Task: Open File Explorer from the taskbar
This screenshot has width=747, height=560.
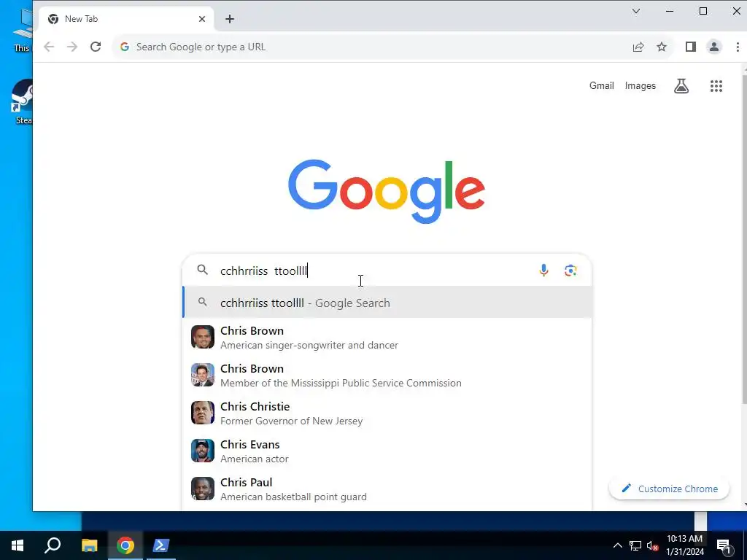Action: [89, 545]
